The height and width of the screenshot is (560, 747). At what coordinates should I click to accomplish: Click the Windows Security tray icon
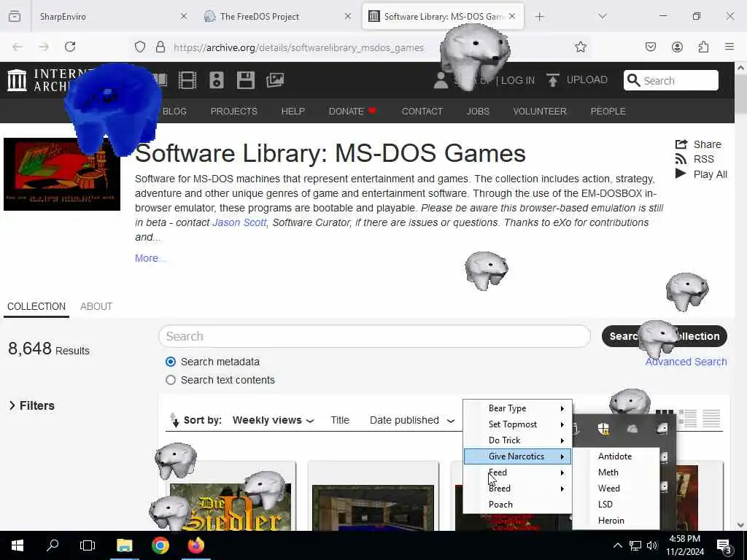[x=603, y=429]
